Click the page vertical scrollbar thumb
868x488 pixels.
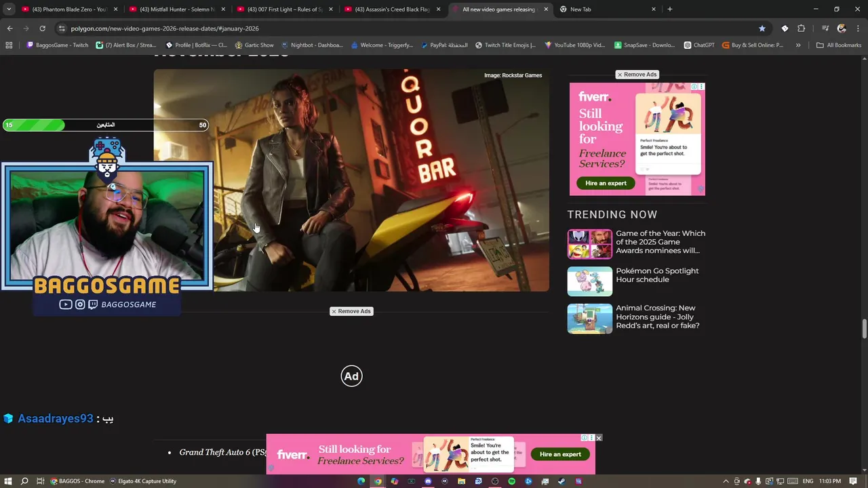click(x=864, y=329)
